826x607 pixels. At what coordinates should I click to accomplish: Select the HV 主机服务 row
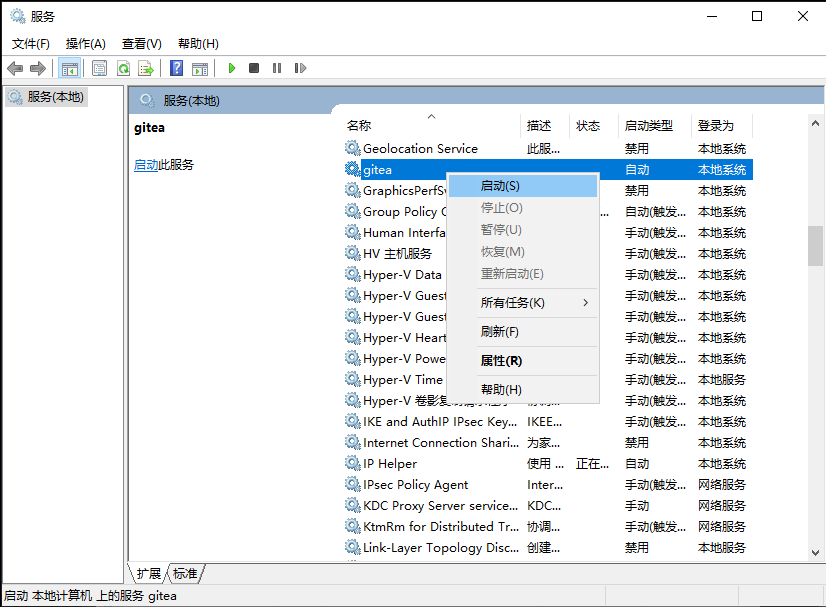(x=548, y=254)
